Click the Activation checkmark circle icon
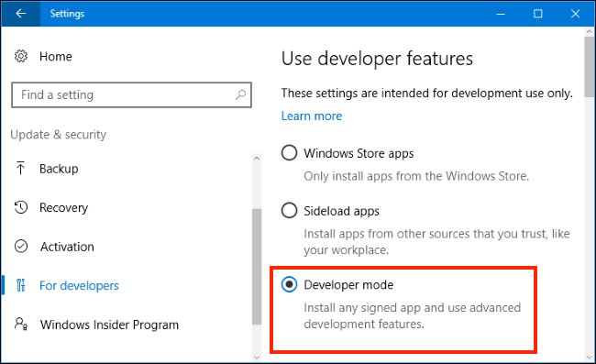 point(21,247)
